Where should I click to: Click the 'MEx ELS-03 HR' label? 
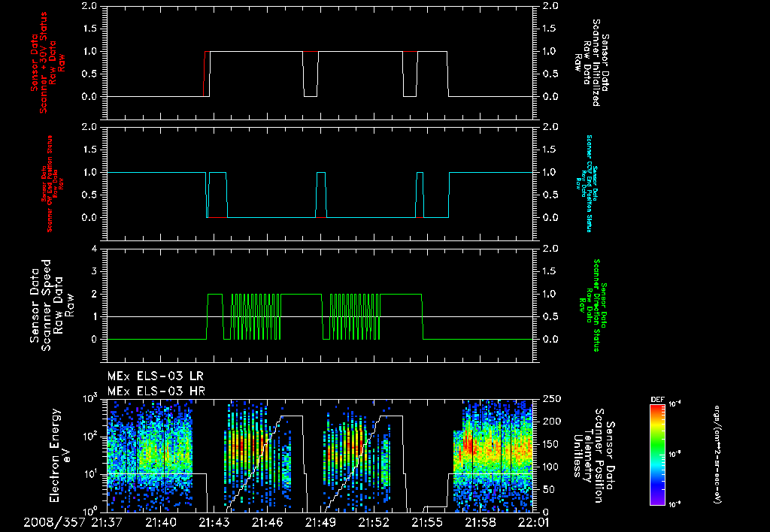tap(156, 391)
